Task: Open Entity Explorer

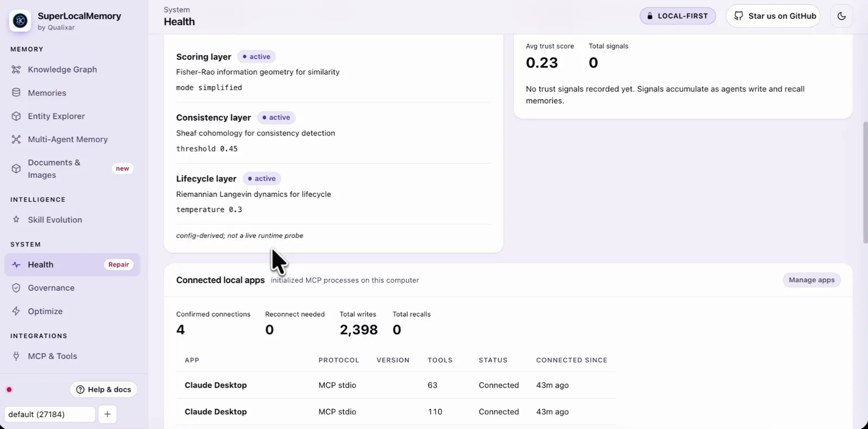Action: pyautogui.click(x=72, y=116)
